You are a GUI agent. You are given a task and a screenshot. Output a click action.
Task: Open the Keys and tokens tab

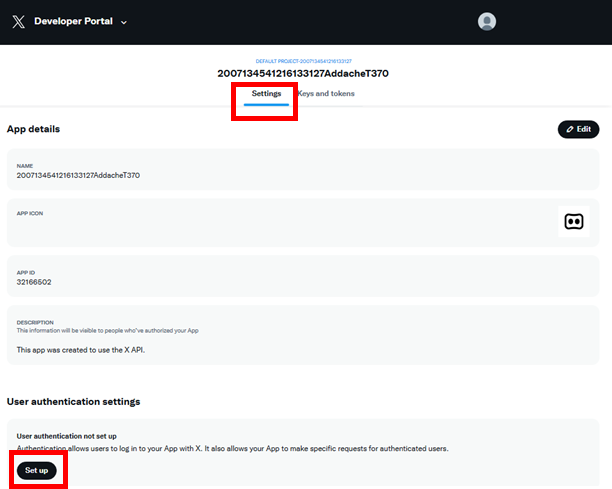(327, 94)
